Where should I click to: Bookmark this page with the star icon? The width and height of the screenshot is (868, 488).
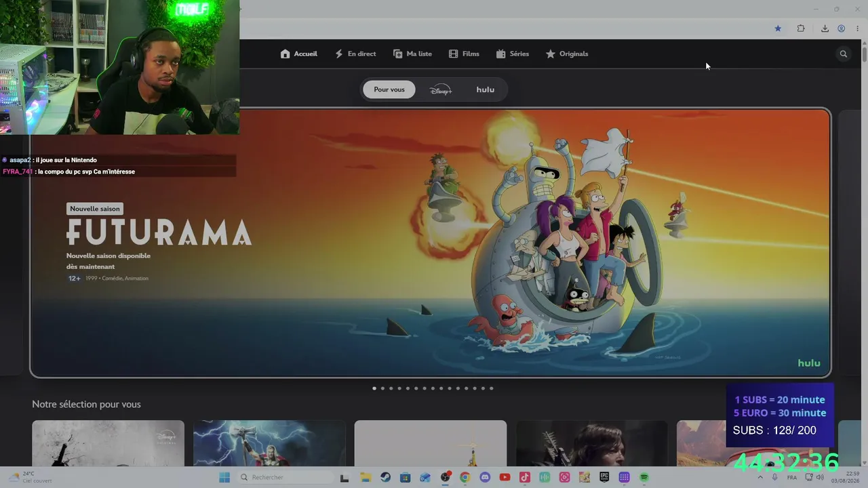[x=778, y=28]
